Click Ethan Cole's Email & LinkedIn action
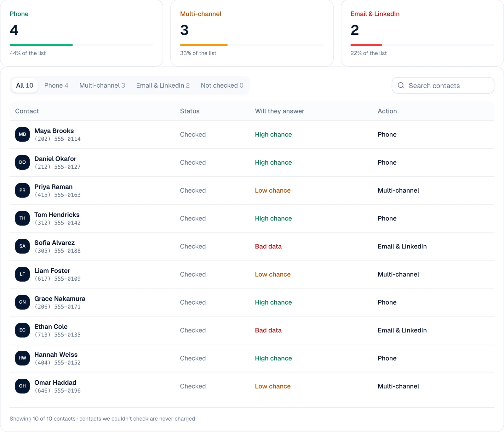504x432 pixels. pyautogui.click(x=402, y=330)
